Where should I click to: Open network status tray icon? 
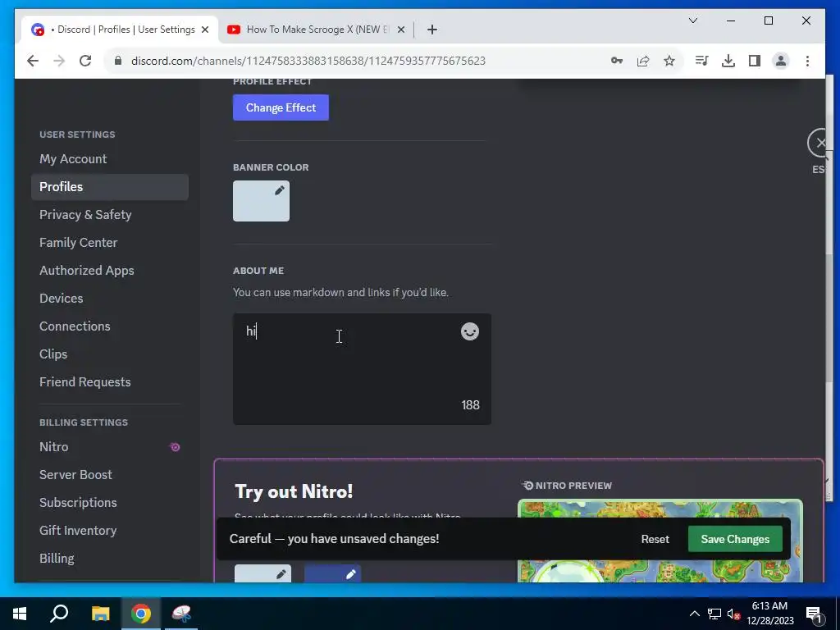(x=714, y=614)
